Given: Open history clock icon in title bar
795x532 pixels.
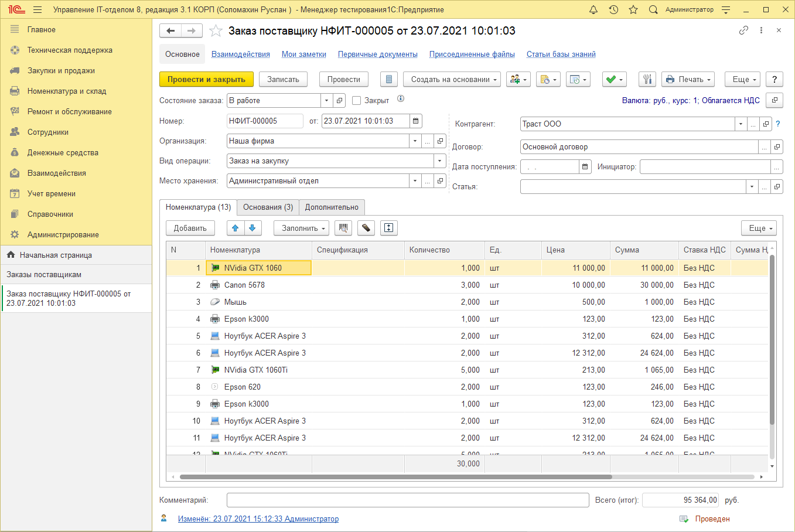Looking at the screenshot, I should click(613, 10).
